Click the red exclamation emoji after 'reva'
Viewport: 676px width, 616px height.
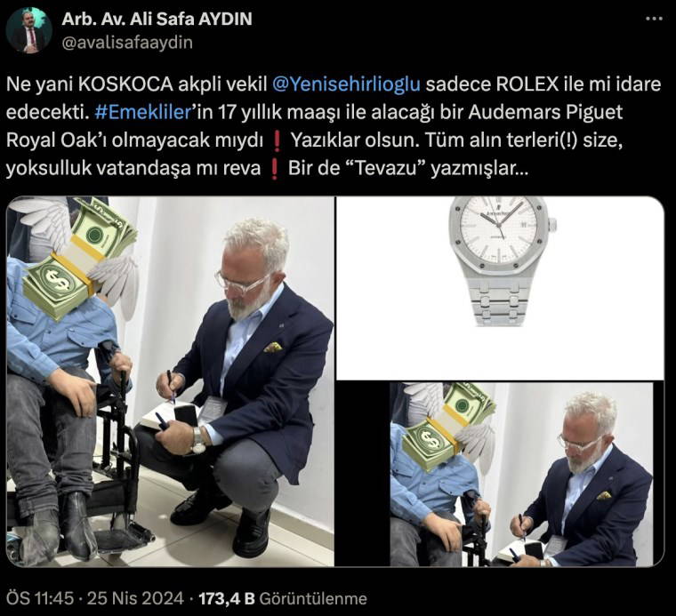274,168
